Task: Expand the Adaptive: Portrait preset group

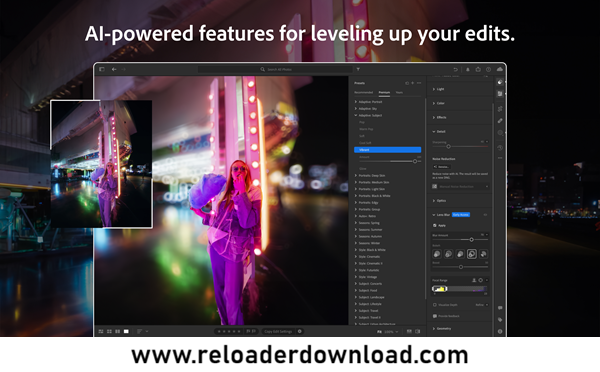Action: pyautogui.click(x=368, y=102)
